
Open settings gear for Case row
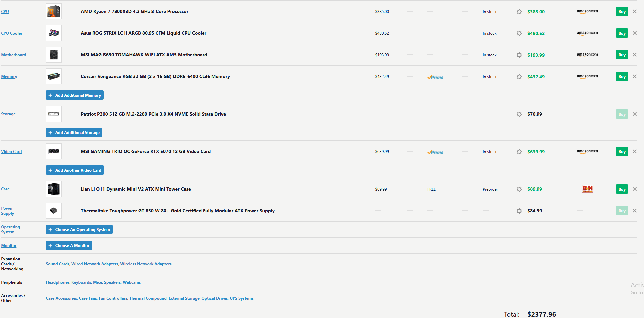tap(519, 189)
